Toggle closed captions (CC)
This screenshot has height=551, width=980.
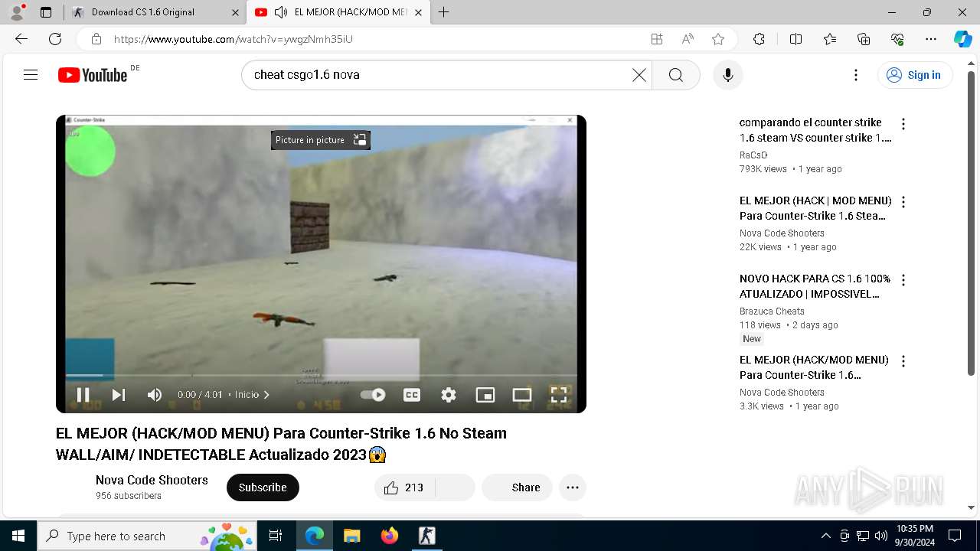[412, 395]
